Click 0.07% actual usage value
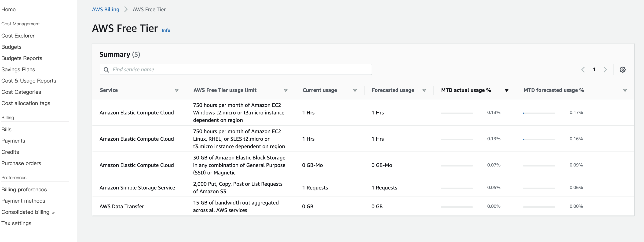The height and width of the screenshot is (242, 644). pyautogui.click(x=494, y=165)
